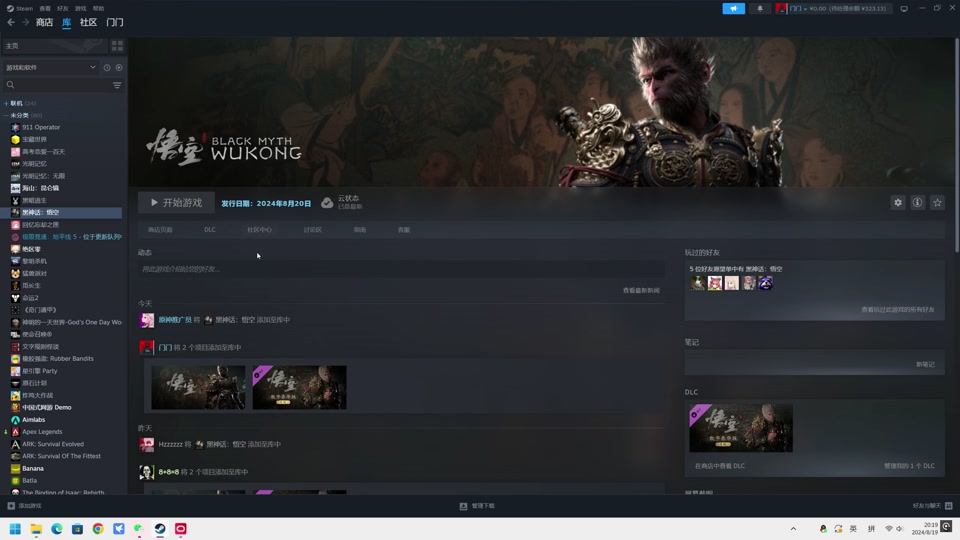960x540 pixels.
Task: Click the 开始游戏 play button
Action: tap(176, 203)
